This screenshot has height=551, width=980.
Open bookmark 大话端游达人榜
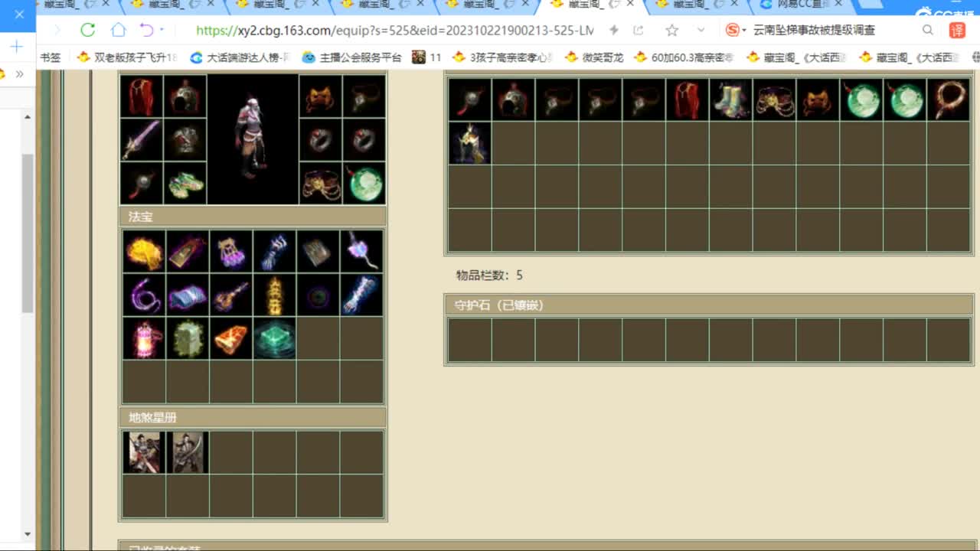(x=240, y=57)
